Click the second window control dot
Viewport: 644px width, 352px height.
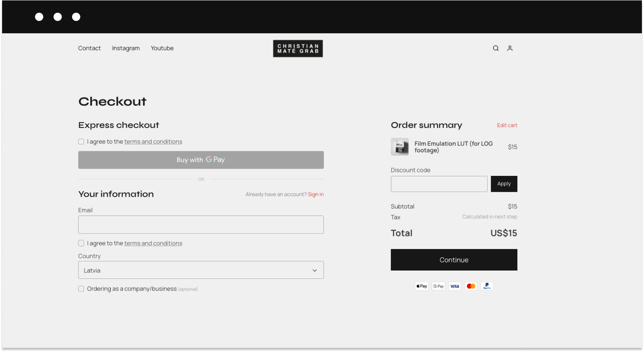click(x=58, y=17)
